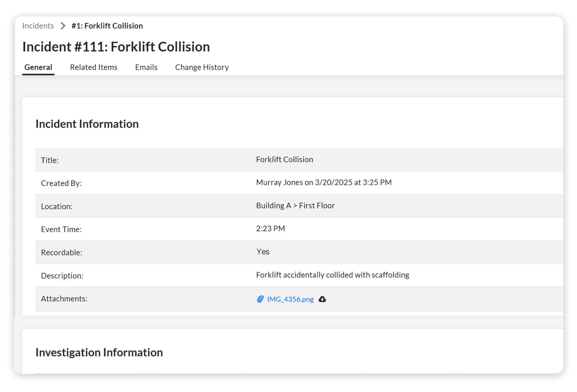Select the Forklift Collision title value

tap(284, 159)
